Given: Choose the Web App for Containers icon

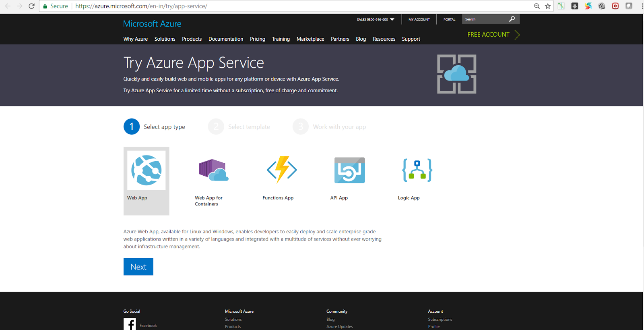Looking at the screenshot, I should pos(214,170).
